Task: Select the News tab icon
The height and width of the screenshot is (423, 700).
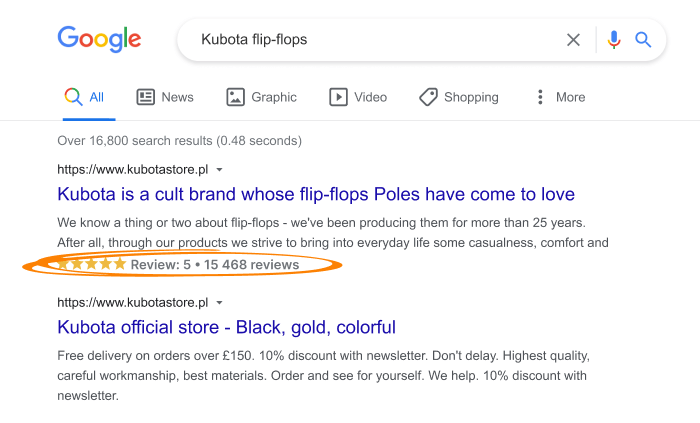Action: click(146, 97)
